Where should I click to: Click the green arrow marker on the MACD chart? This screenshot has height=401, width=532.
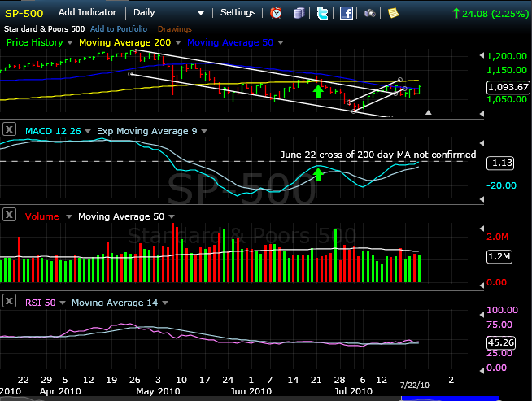318,172
